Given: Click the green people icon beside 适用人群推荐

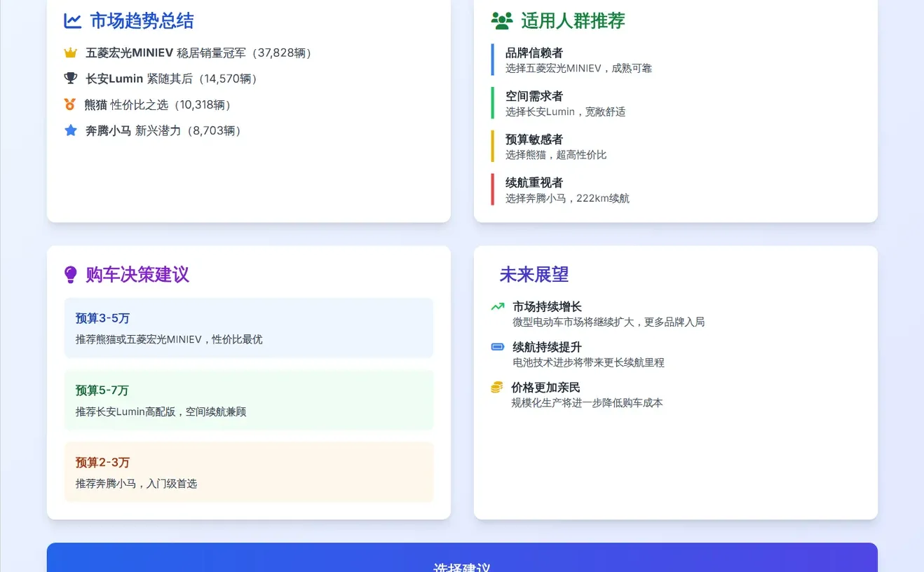Looking at the screenshot, I should pyautogui.click(x=501, y=21).
